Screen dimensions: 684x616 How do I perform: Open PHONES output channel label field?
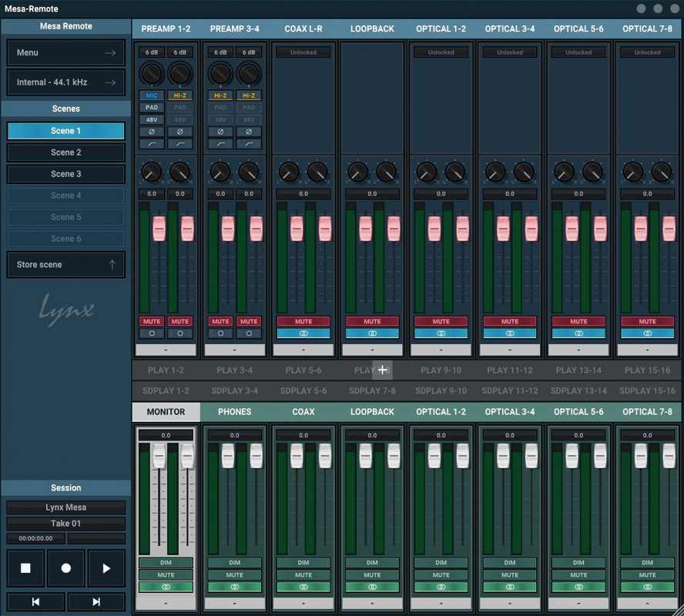click(x=235, y=604)
